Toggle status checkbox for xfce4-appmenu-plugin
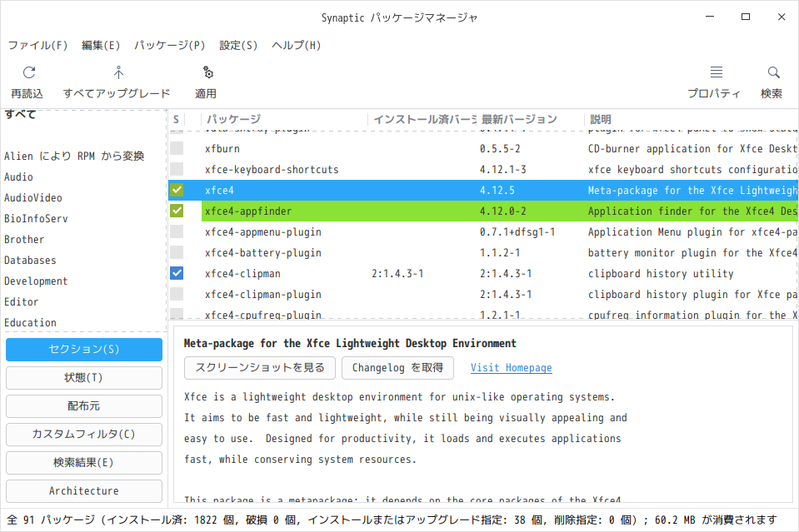Screen dimensions: 799x532 (x=177, y=231)
